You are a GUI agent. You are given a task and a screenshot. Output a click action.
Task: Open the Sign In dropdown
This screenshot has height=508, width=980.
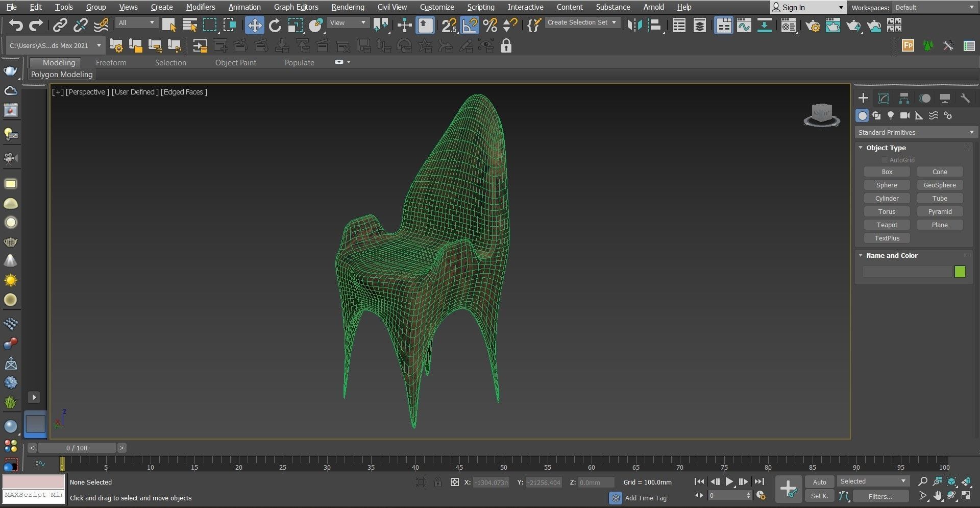point(807,7)
